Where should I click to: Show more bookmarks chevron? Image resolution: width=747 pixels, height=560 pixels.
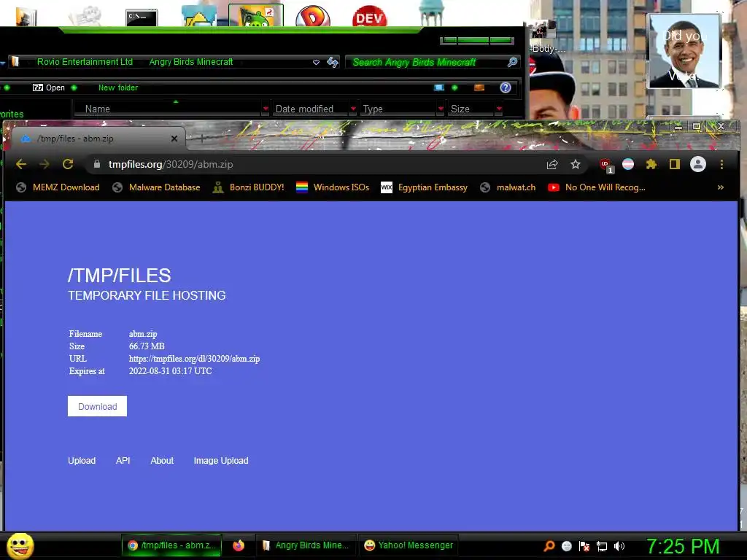click(720, 187)
